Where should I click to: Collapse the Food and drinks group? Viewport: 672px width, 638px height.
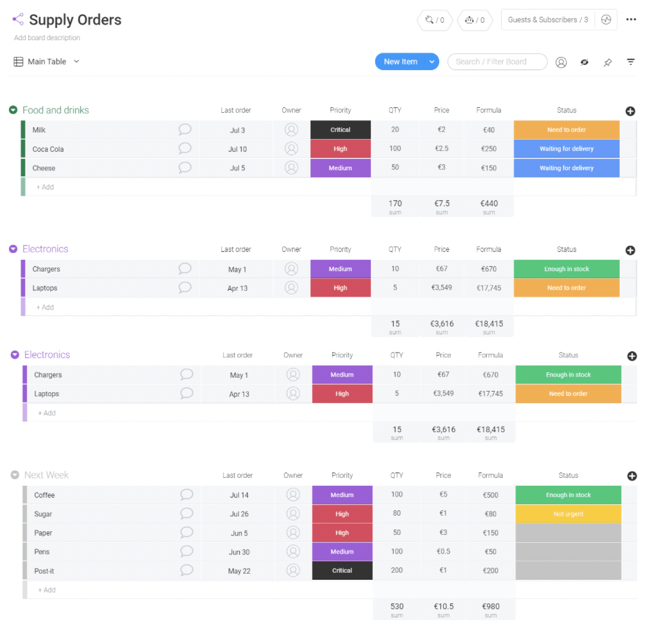coord(13,110)
